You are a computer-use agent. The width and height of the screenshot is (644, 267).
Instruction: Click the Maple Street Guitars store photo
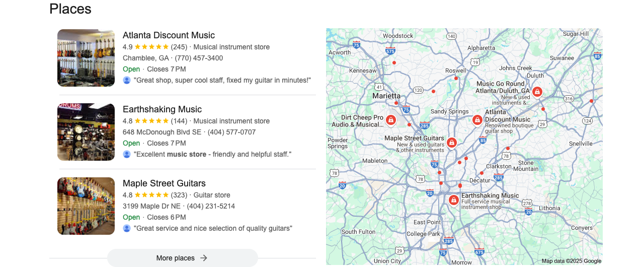coord(86,206)
